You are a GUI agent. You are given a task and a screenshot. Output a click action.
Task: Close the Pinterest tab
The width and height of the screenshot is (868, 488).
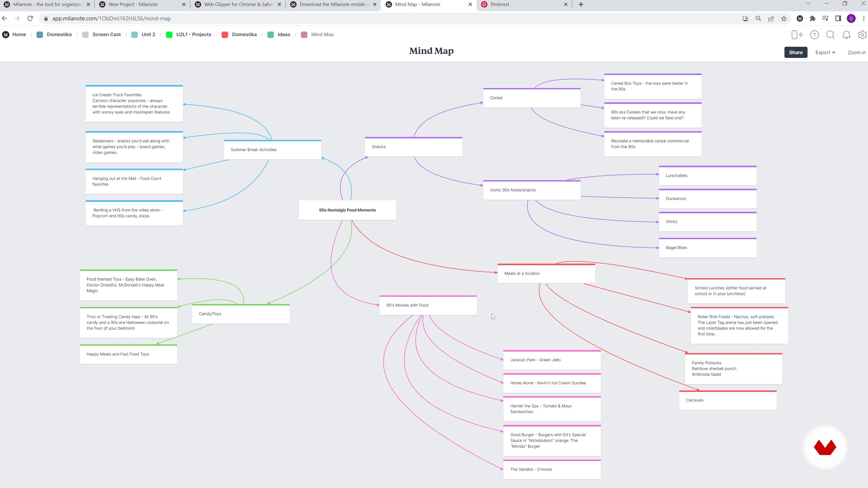(566, 4)
